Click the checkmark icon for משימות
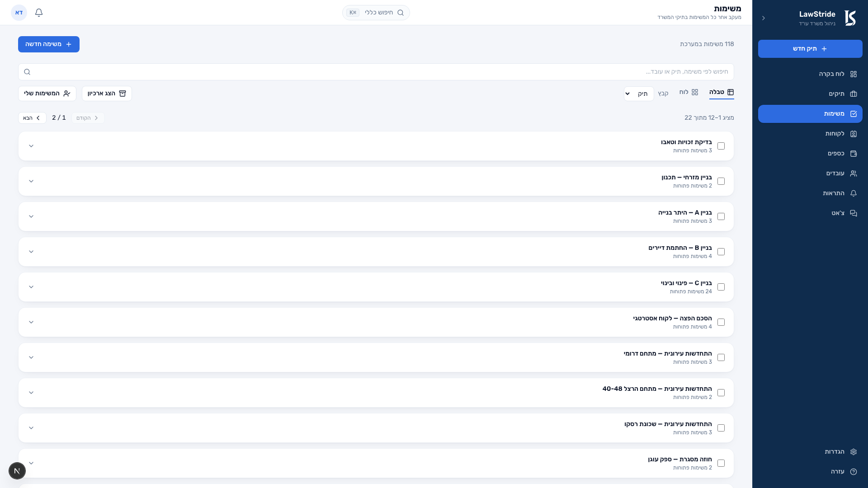Screen dimensions: 868x488 pyautogui.click(x=854, y=114)
